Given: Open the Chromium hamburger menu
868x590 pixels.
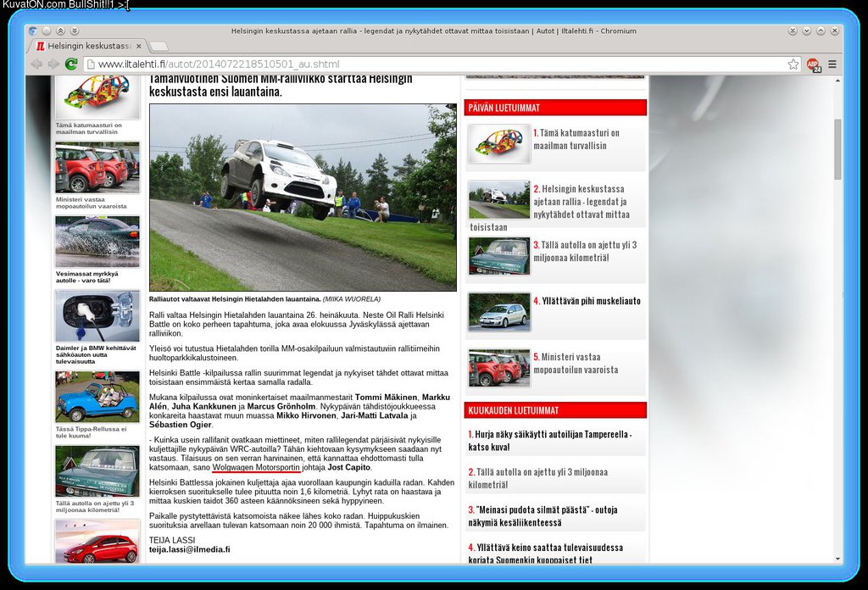Looking at the screenshot, I should (832, 64).
